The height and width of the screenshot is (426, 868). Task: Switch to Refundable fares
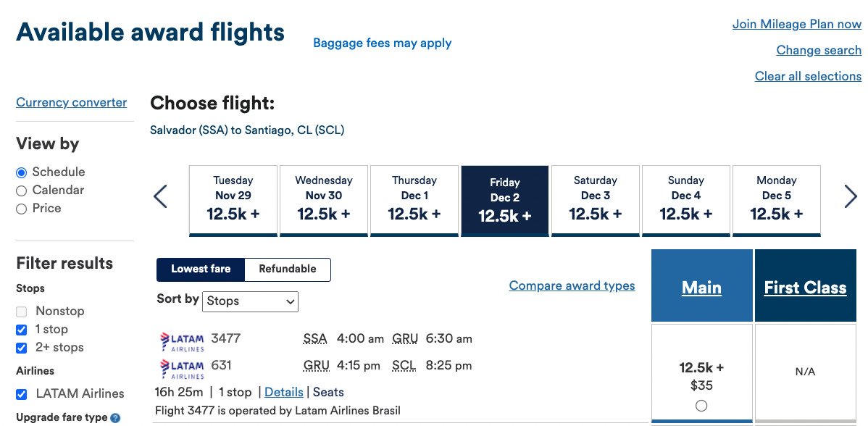[288, 270]
